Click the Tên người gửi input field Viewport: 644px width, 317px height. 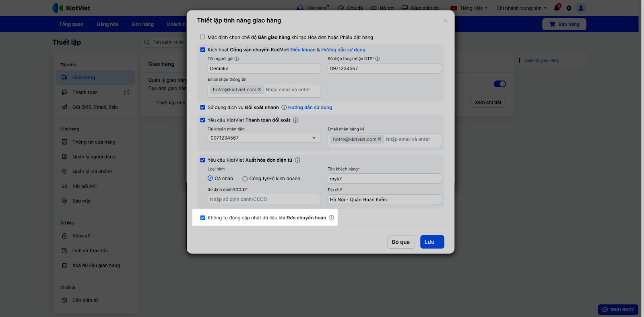click(264, 68)
